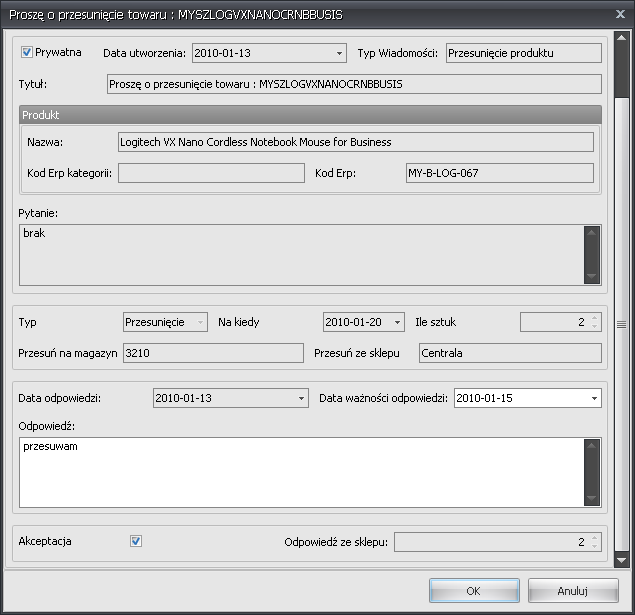Uncheck the Akceptacja checkbox
This screenshot has height=615, width=635.
click(x=136, y=541)
